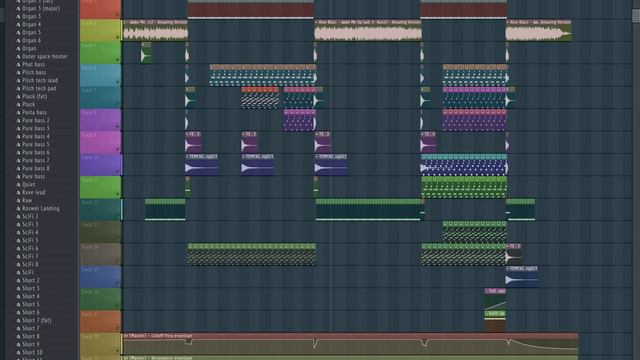Click the preset icon beside Quiet

(18, 184)
